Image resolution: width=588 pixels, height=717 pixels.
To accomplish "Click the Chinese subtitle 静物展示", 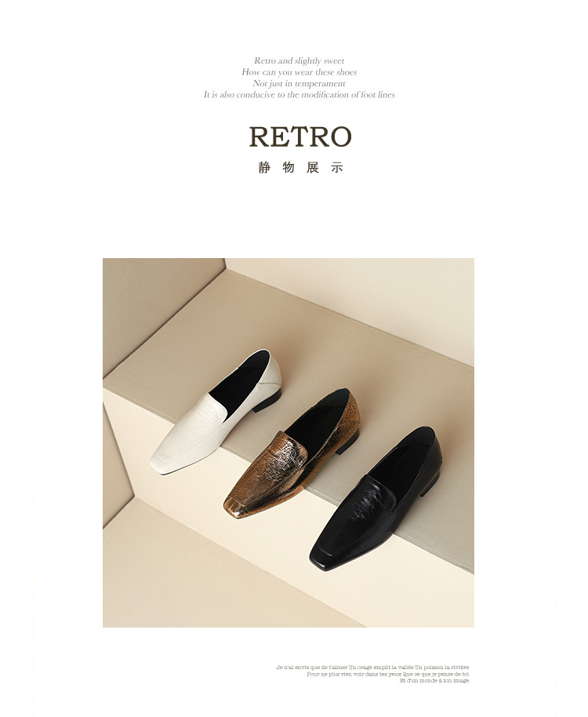I will (300, 167).
